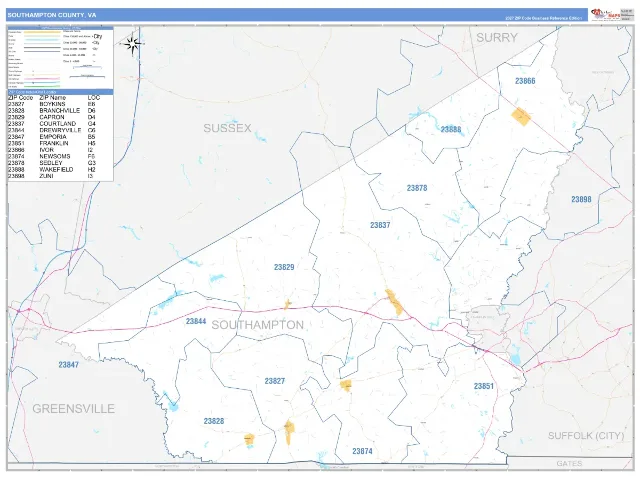Viewport: 640px width, 480px height.
Task: Click the 23844 ZIP label on the map
Action: (196, 321)
